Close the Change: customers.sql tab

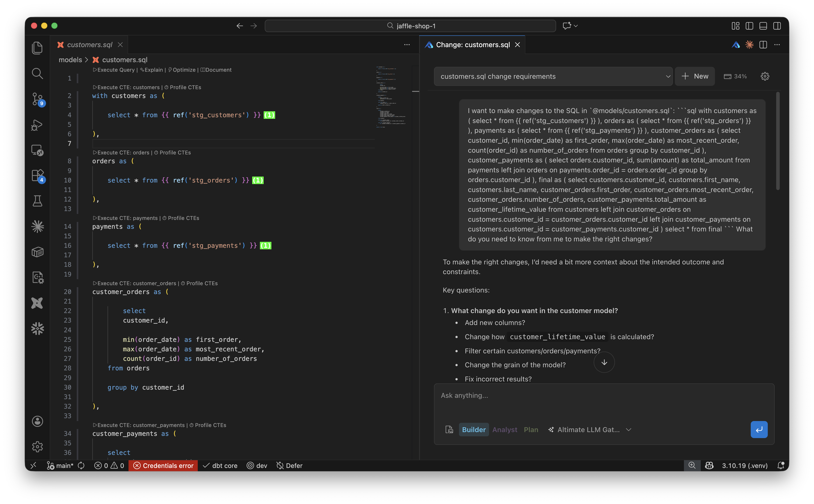(x=517, y=45)
